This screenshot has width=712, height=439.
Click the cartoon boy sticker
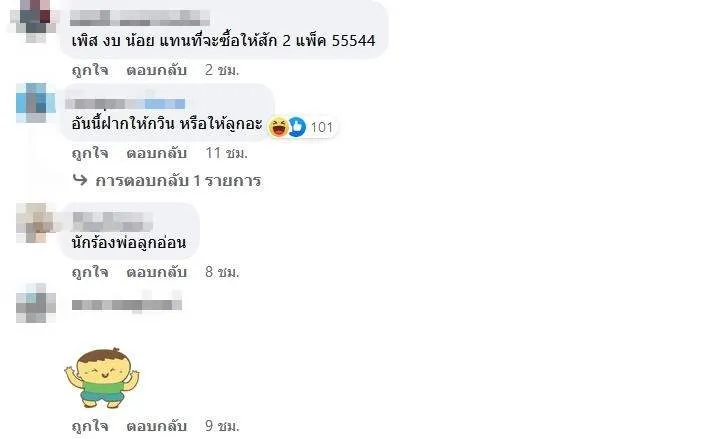tap(102, 378)
